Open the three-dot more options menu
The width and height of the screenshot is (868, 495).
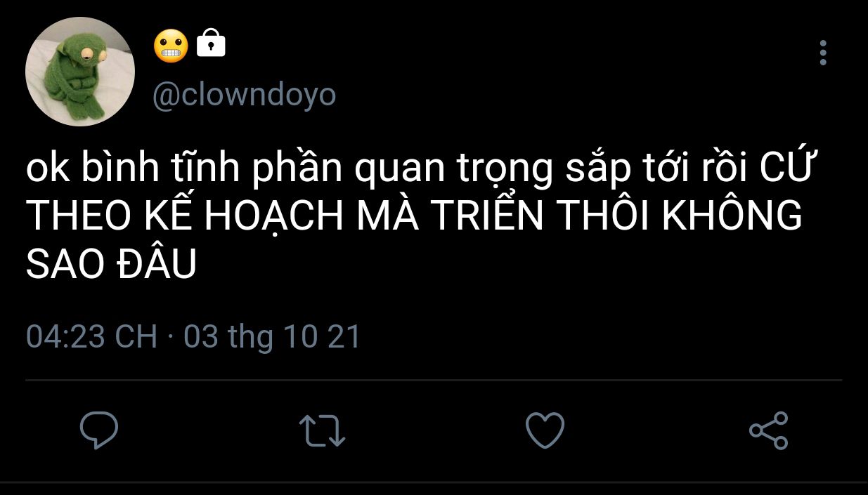pos(823,53)
